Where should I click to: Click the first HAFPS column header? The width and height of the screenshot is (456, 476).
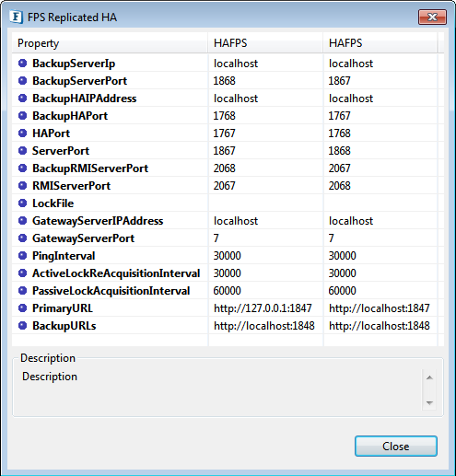click(x=265, y=43)
